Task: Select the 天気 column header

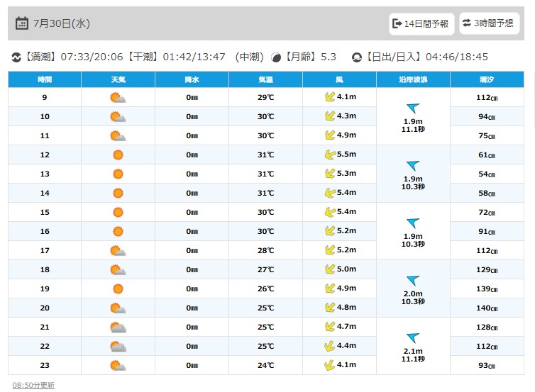Action: (x=118, y=79)
